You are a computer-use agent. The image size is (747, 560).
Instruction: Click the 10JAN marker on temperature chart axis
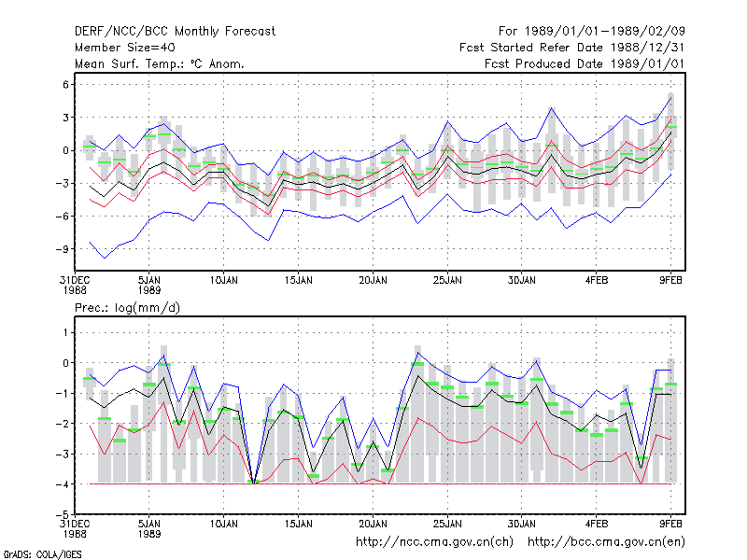pyautogui.click(x=224, y=281)
